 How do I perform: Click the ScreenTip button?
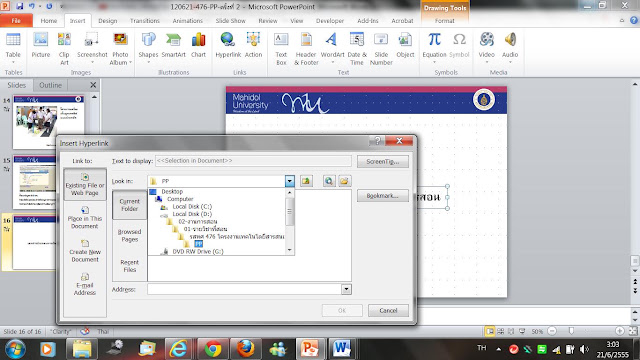(x=382, y=162)
